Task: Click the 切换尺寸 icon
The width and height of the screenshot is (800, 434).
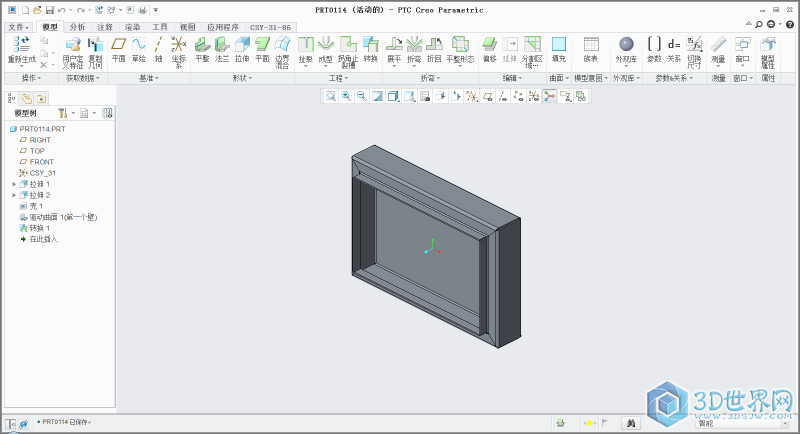Action: pyautogui.click(x=694, y=44)
